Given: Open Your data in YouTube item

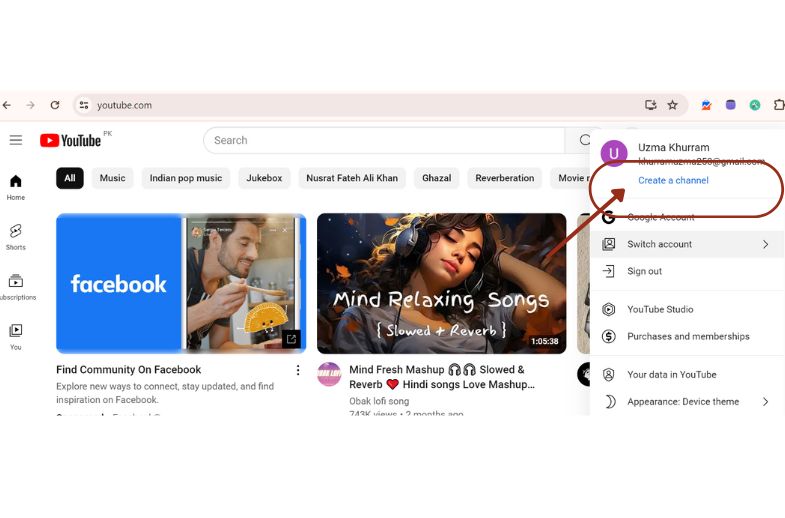Looking at the screenshot, I should point(687,374).
